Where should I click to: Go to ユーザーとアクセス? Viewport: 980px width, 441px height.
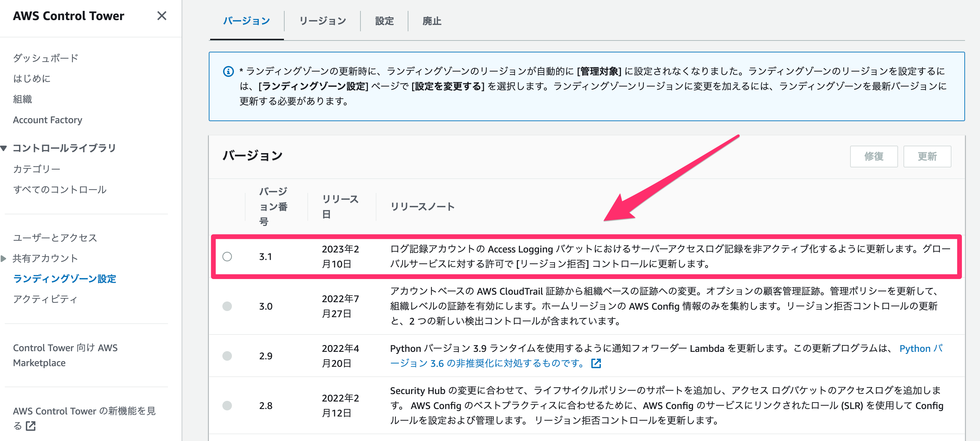pyautogui.click(x=55, y=238)
